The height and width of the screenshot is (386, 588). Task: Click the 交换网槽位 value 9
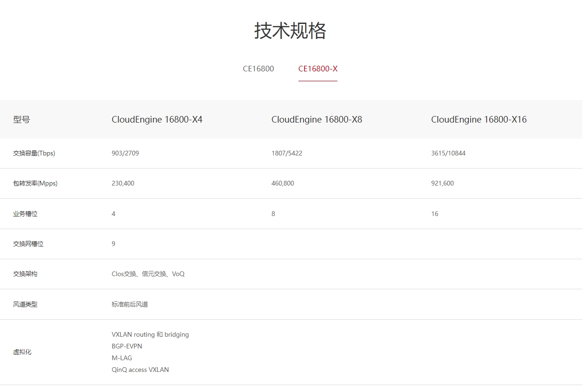pyautogui.click(x=114, y=244)
